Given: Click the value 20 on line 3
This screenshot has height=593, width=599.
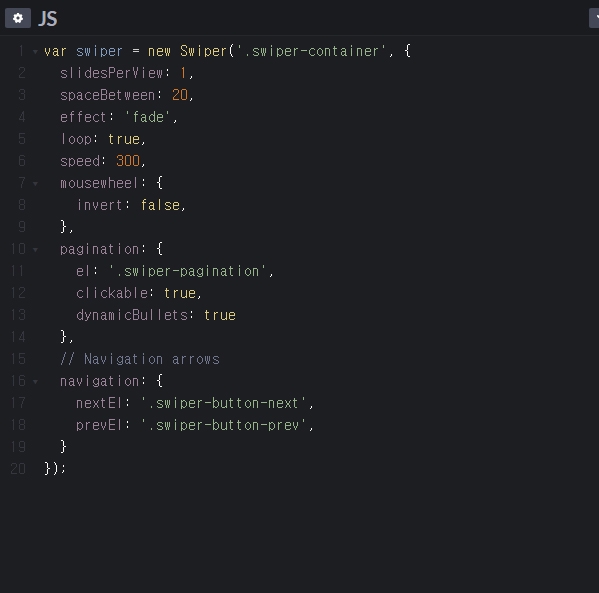Looking at the screenshot, I should 180,95.
